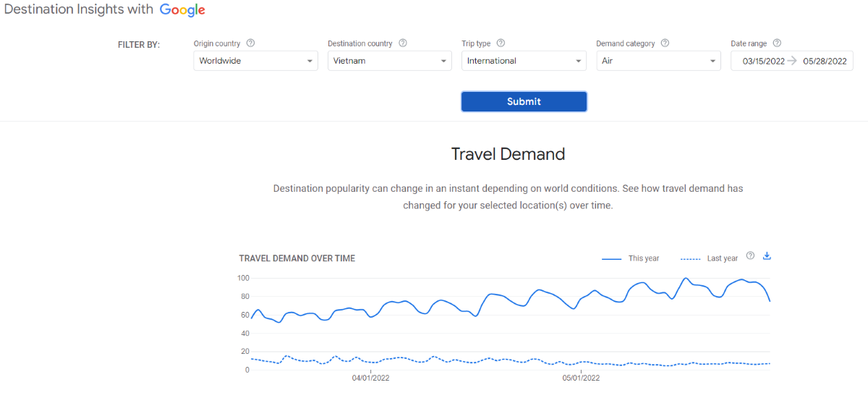This screenshot has width=868, height=398.
Task: Click the 05/01/2022 x-axis label
Action: pyautogui.click(x=581, y=378)
